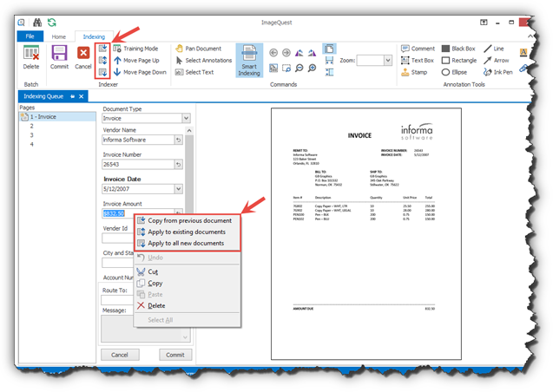Activate the Select Text tool

[194, 72]
